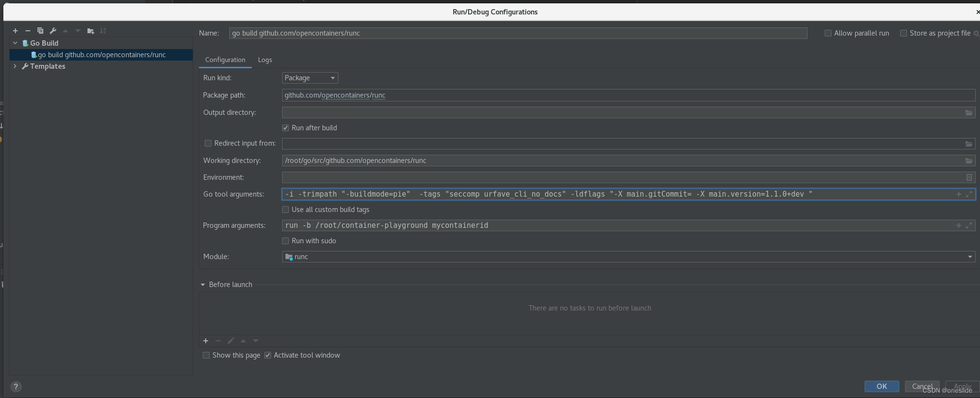This screenshot has height=398, width=980.
Task: Move configuration up arrow in left toolbar
Action: (65, 31)
